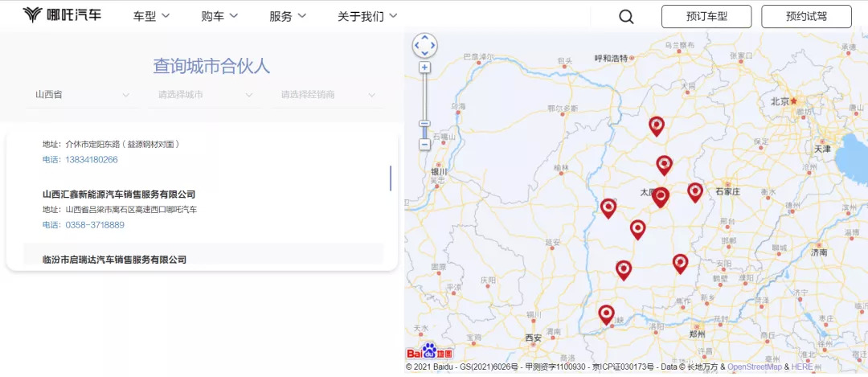868x377 pixels.
Task: Click the map zoom slider handle
Action: [424, 124]
